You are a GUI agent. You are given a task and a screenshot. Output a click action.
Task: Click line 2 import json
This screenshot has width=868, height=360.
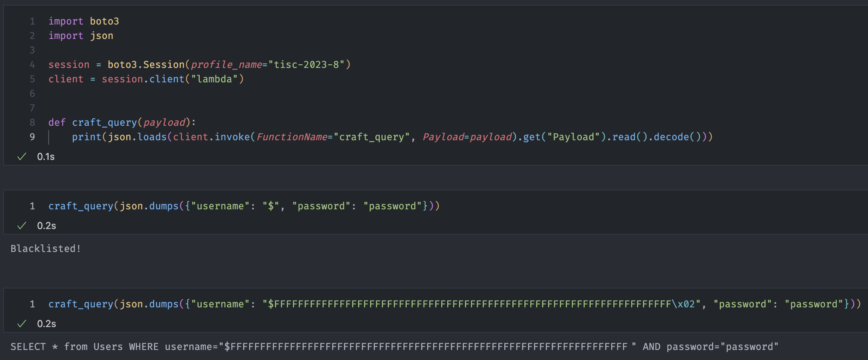tap(81, 36)
